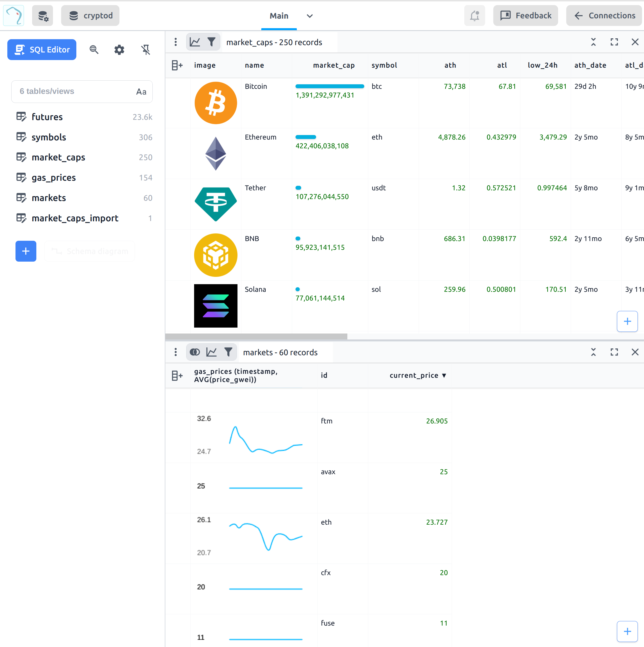Open database settings icon in top bar
This screenshot has width=644, height=647.
tap(43, 16)
